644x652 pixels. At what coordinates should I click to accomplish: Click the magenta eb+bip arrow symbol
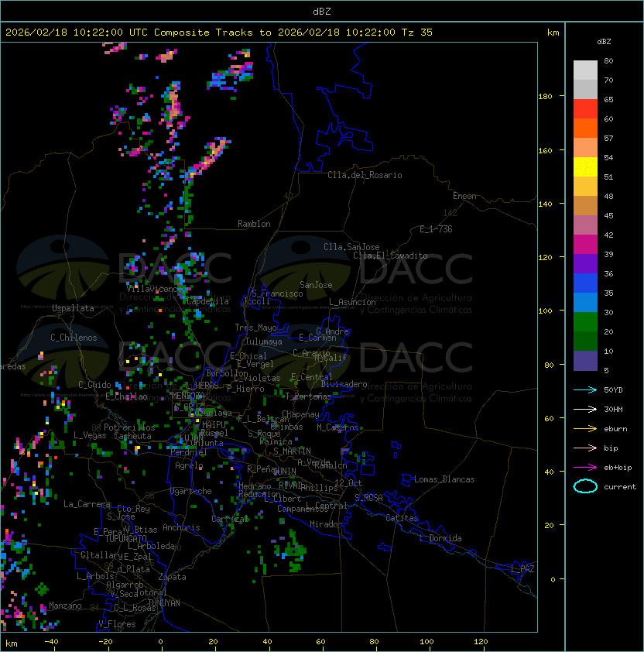585,468
